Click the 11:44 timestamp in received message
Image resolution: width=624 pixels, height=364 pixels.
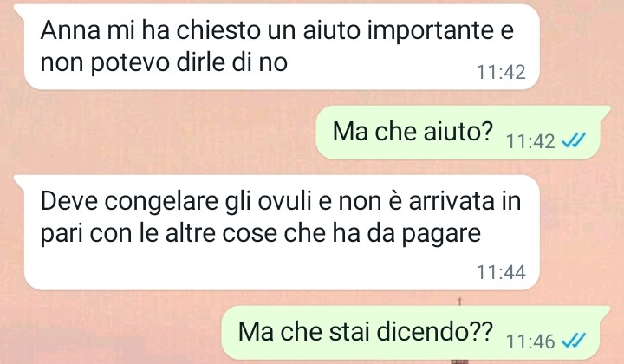click(501, 272)
